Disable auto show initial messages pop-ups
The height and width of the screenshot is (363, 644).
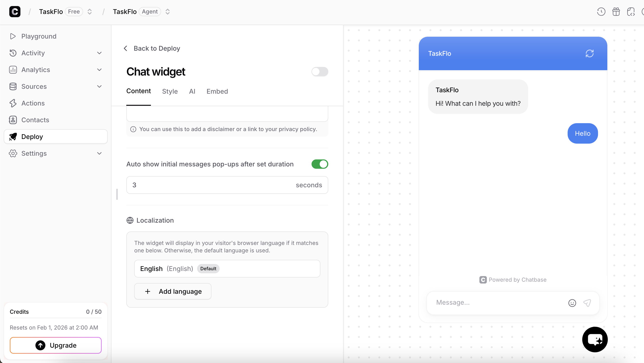[320, 164]
